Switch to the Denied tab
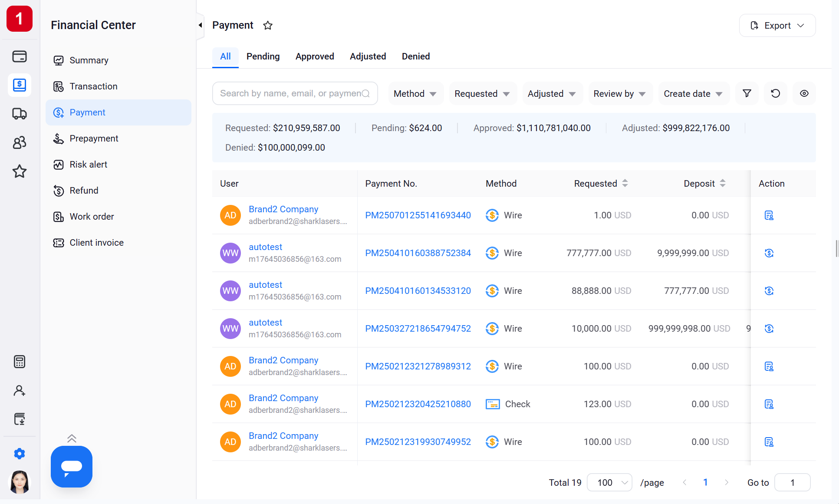The height and width of the screenshot is (504, 839). (416, 56)
